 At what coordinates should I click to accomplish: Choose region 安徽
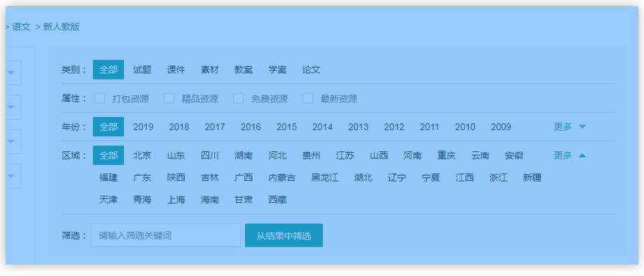coord(514,156)
